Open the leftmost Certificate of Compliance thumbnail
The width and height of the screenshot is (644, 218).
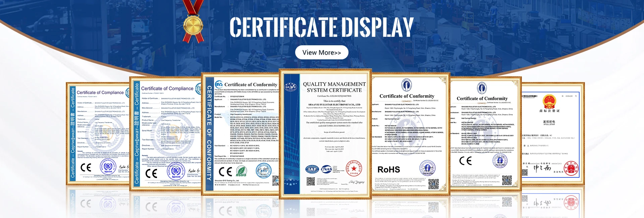point(98,134)
